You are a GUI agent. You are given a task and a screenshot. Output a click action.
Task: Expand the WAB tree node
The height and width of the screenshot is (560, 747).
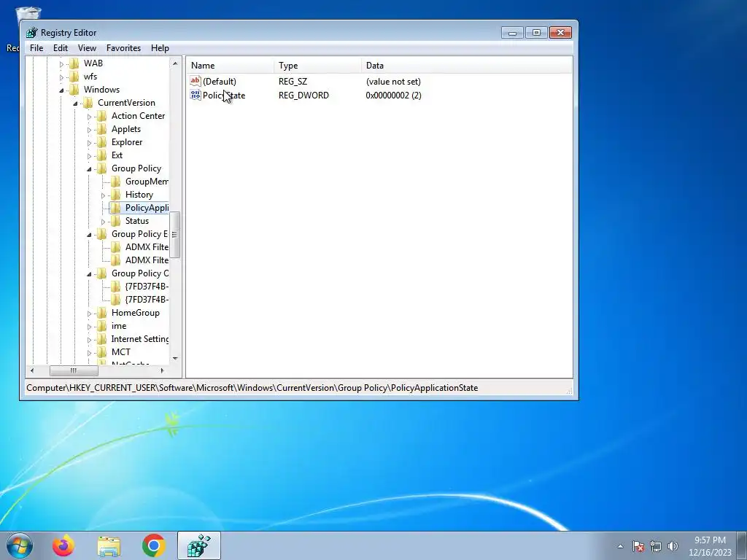pos(61,64)
